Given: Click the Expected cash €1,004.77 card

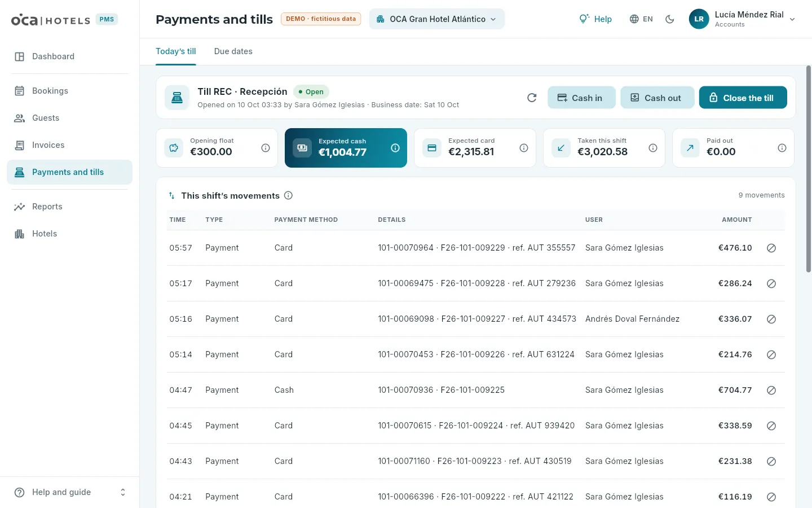Looking at the screenshot, I should tap(346, 148).
